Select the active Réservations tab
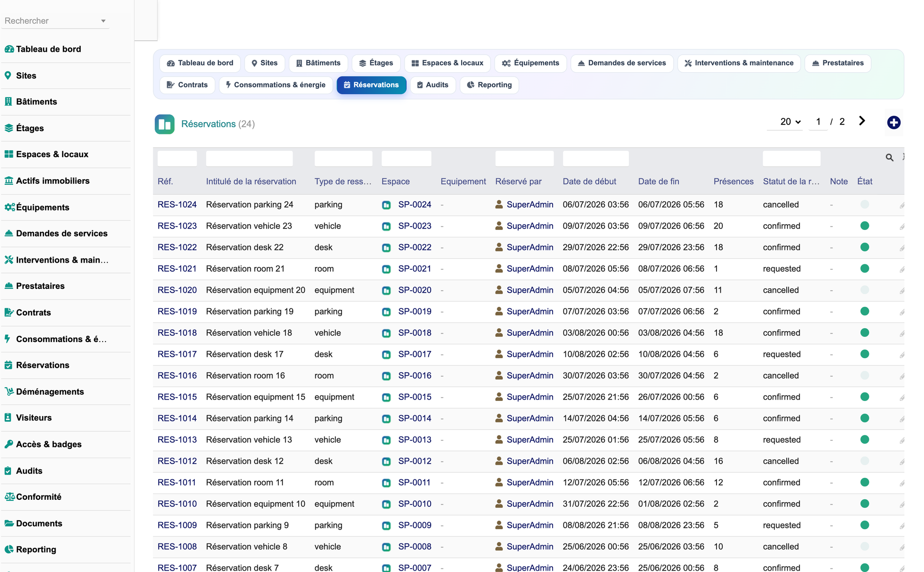This screenshot has height=572, width=924. [x=371, y=85]
